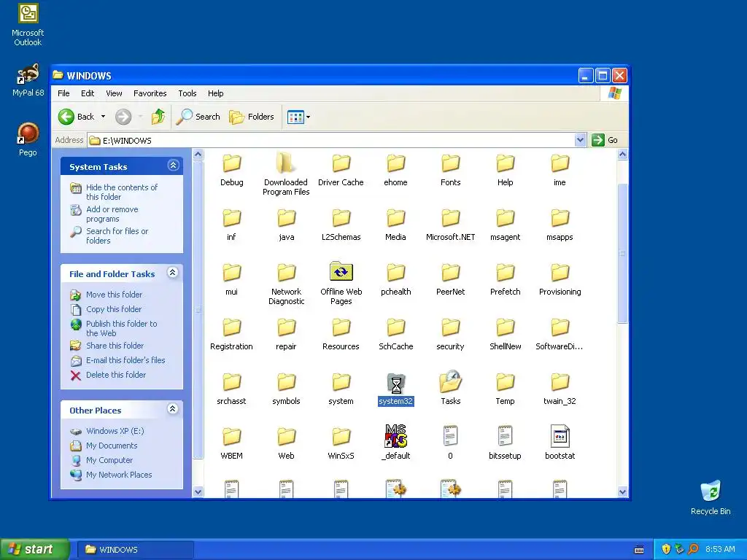
Task: Select the Tasks scheduled folder icon
Action: click(x=450, y=382)
